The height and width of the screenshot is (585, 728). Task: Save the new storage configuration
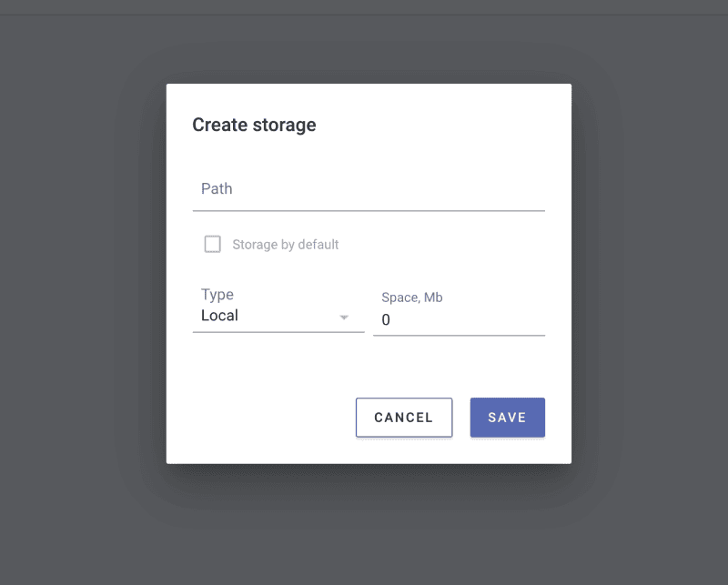point(507,417)
